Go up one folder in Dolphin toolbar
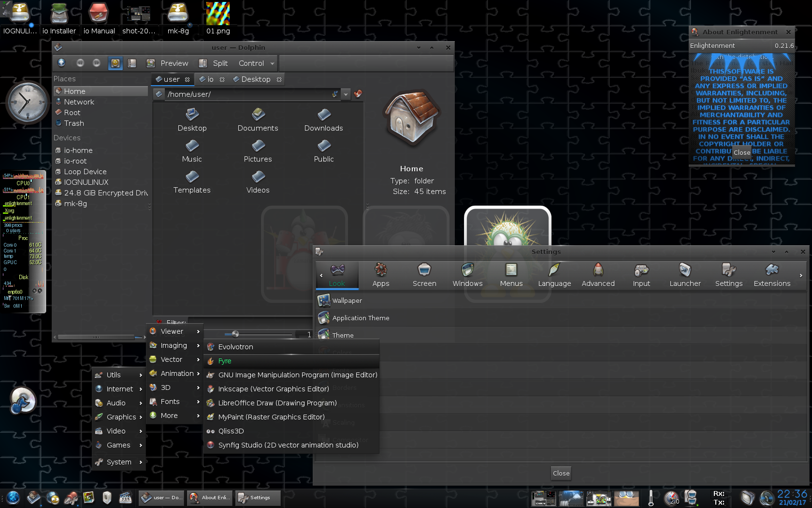 click(x=61, y=63)
